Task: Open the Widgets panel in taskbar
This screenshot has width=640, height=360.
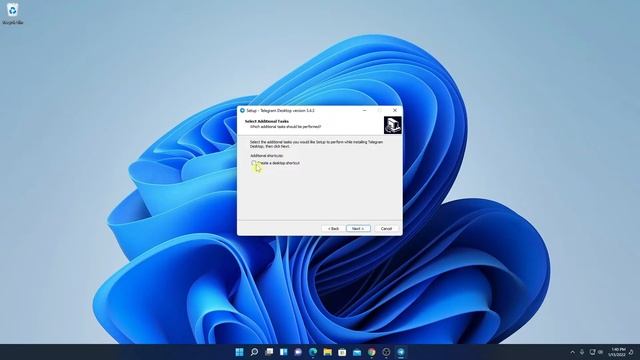Action: 284,352
